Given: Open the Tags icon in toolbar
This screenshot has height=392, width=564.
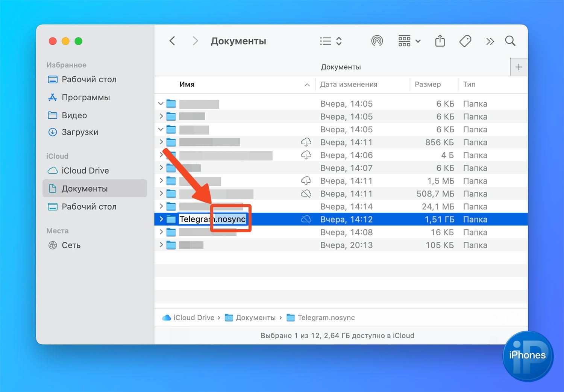Looking at the screenshot, I should (465, 41).
